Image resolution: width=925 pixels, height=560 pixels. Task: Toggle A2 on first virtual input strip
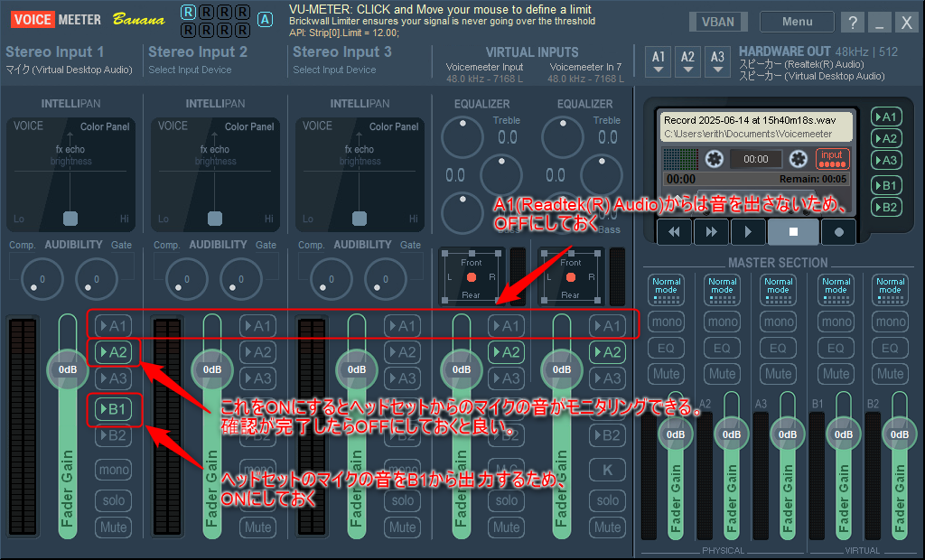point(506,352)
